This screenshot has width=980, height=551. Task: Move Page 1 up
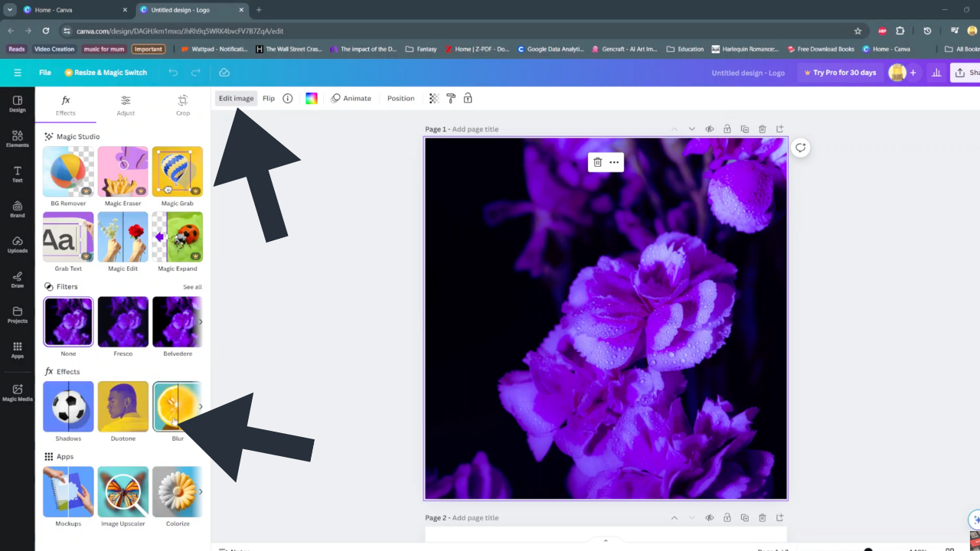pyautogui.click(x=675, y=129)
